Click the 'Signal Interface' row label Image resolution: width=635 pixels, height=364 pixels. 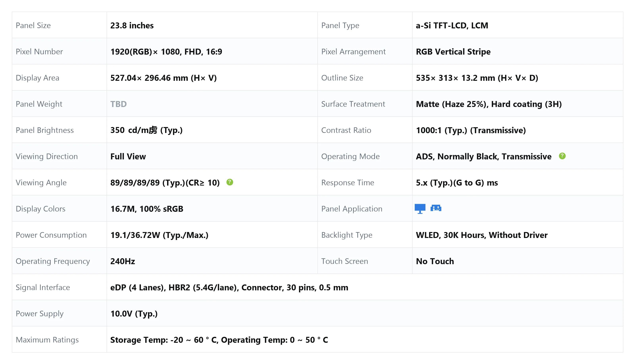click(x=43, y=288)
